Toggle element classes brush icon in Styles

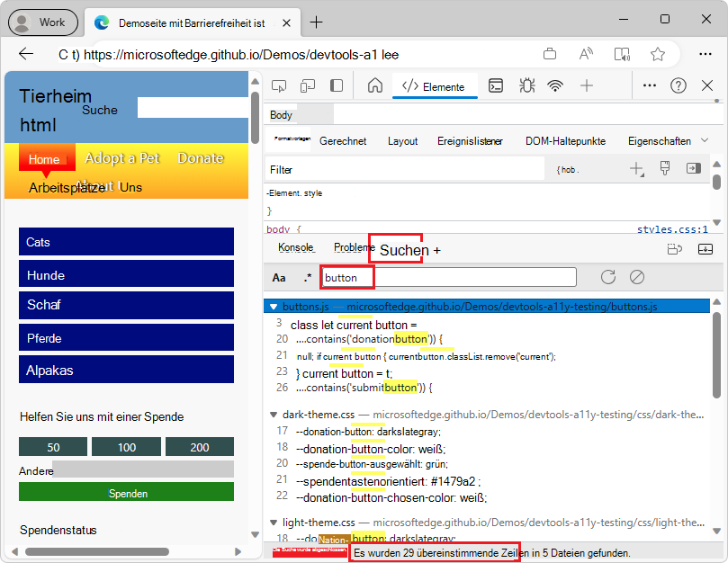click(665, 168)
